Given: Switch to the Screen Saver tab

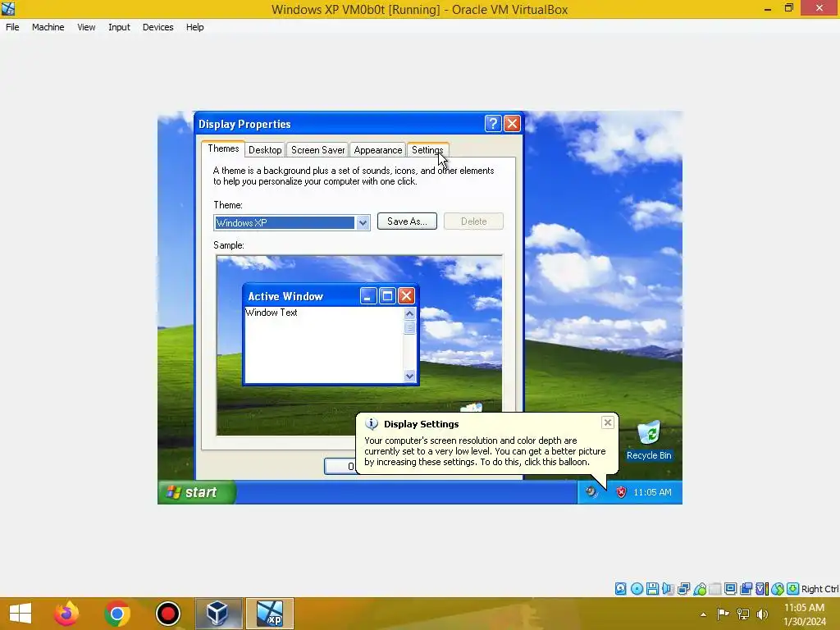Looking at the screenshot, I should (x=317, y=150).
